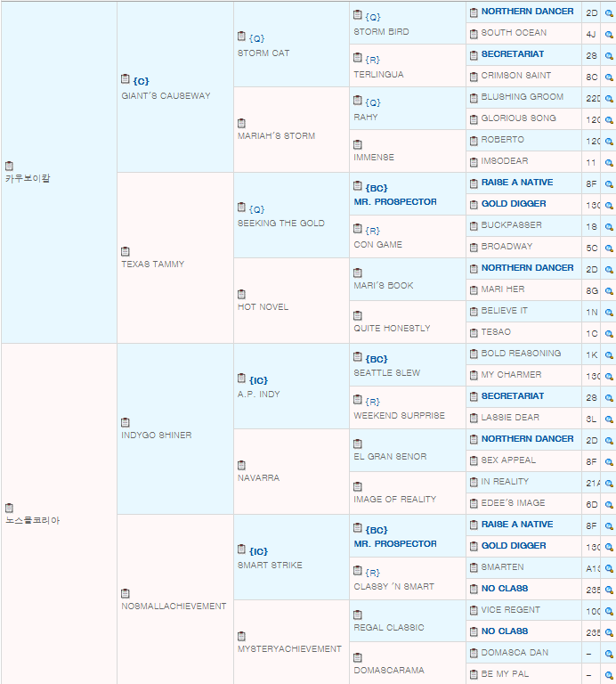Click the clipboard icon above HOT NOVEL
Viewport: 616px width, 684px height.
click(241, 294)
